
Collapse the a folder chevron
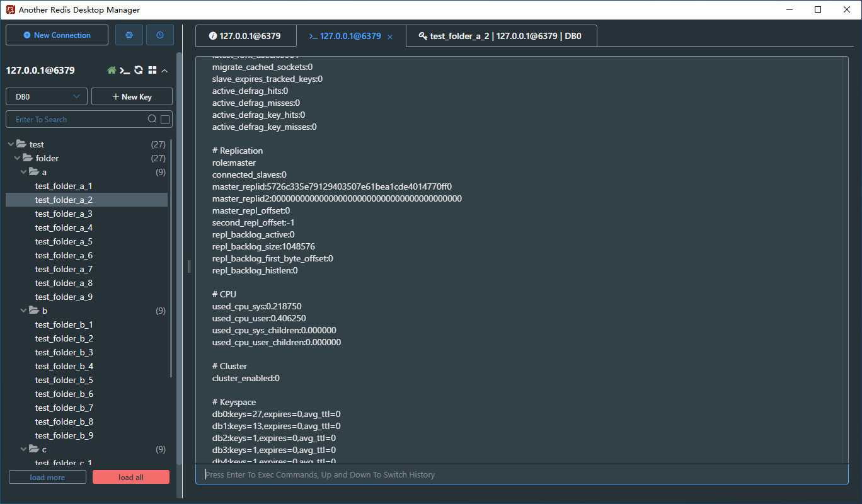pos(23,172)
